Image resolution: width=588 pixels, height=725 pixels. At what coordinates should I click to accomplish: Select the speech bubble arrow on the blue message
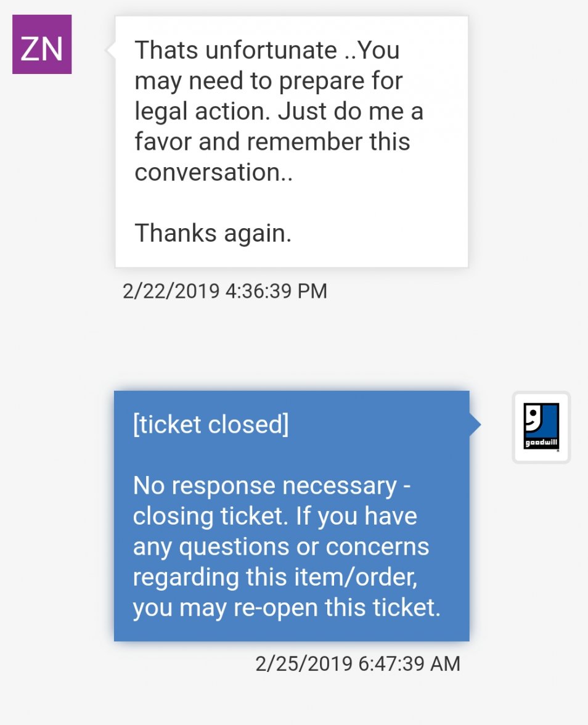[x=473, y=424]
